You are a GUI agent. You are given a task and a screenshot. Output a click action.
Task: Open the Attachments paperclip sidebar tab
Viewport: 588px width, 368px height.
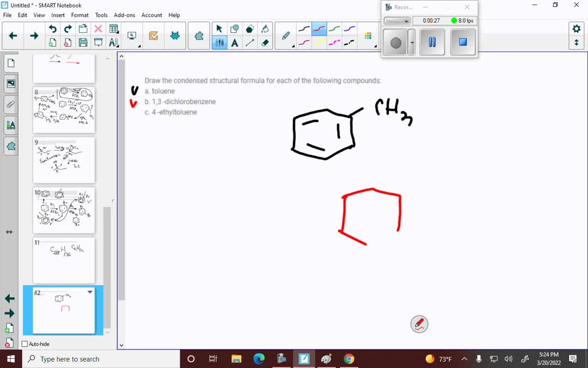pos(11,104)
